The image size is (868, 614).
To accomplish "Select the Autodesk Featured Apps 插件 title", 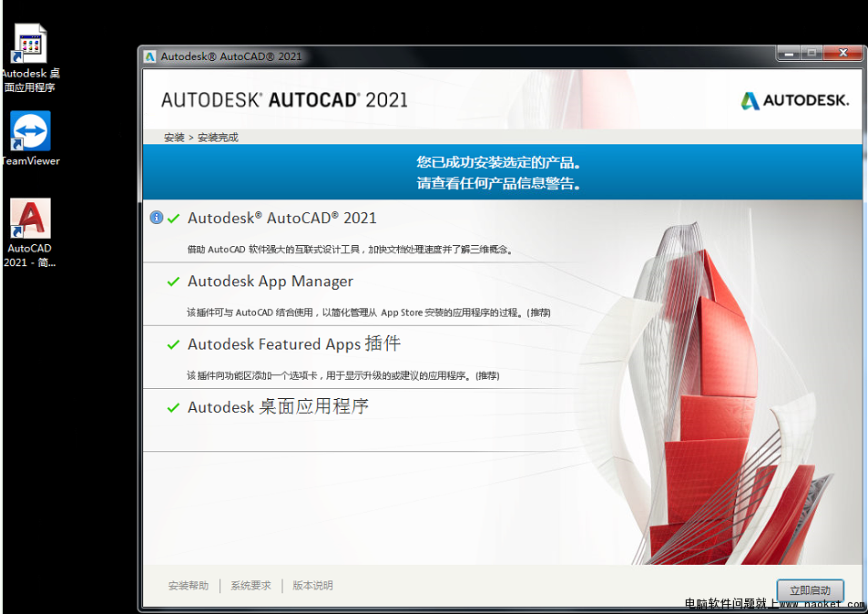I will pyautogui.click(x=294, y=343).
